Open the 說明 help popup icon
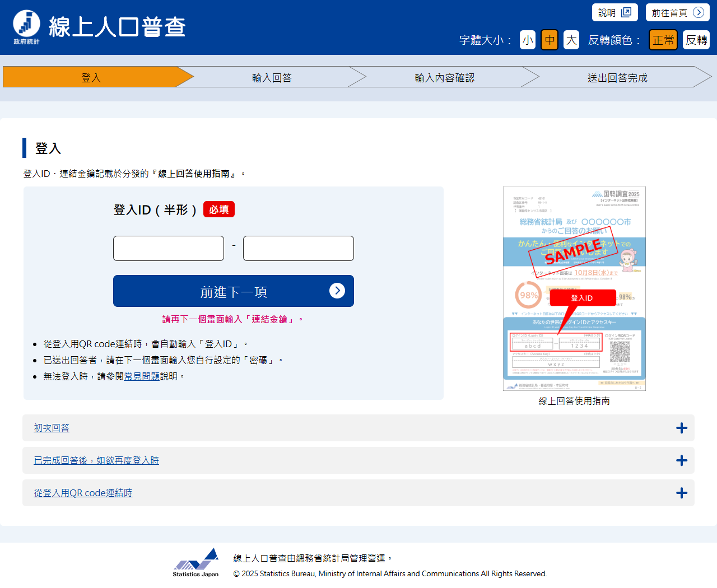This screenshot has height=588, width=717. point(626,12)
